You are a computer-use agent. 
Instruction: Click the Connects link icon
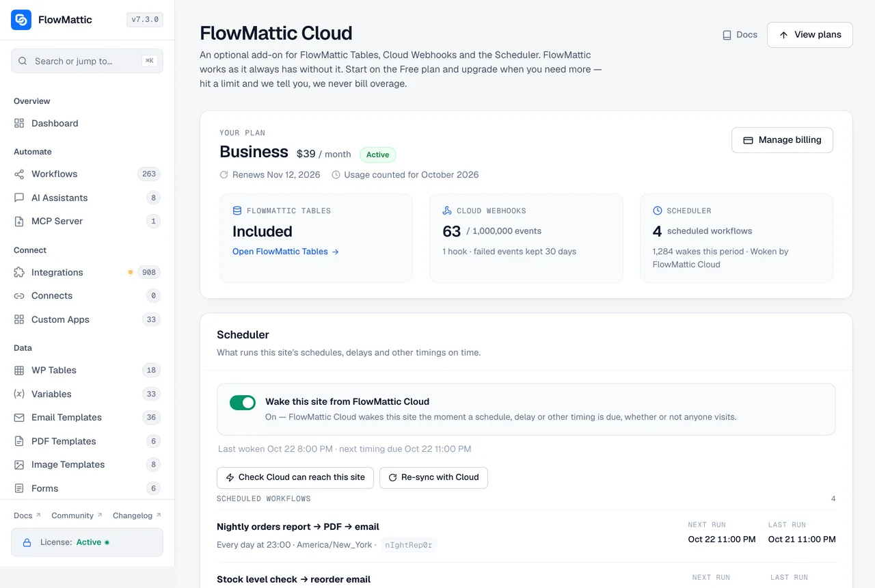(19, 296)
